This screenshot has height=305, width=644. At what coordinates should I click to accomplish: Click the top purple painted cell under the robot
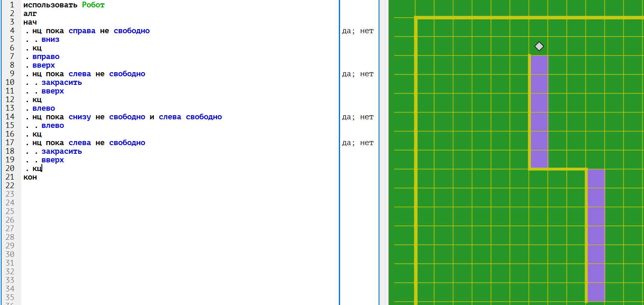(x=539, y=65)
